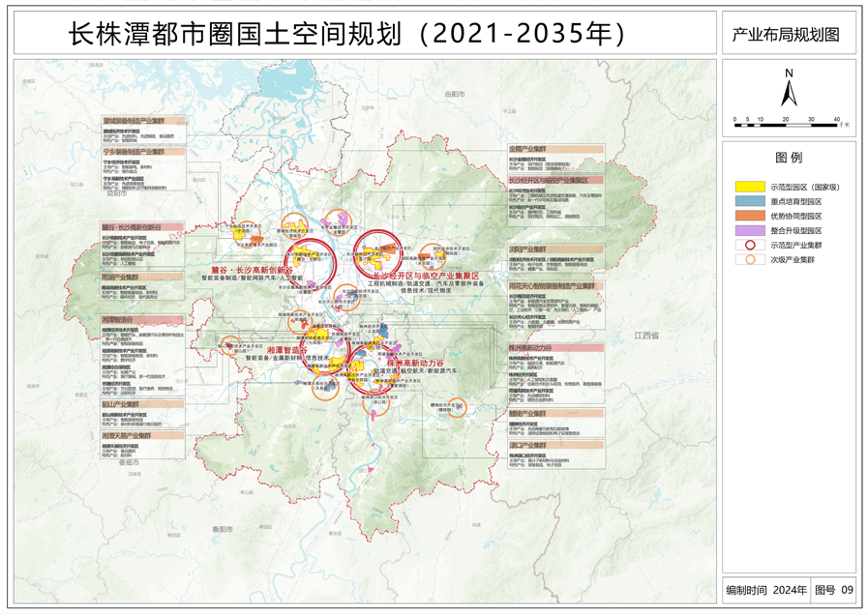Click the 图例 legend heading
Viewport: 868px width, 615px height.
coord(789,158)
